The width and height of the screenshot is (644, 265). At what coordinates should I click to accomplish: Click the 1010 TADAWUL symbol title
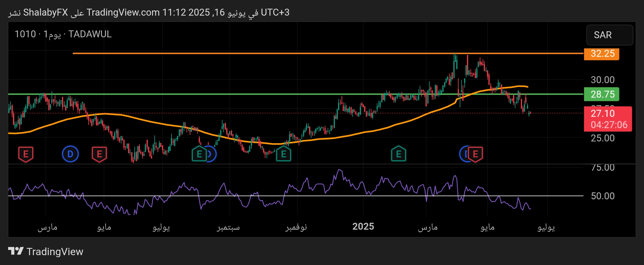63,34
